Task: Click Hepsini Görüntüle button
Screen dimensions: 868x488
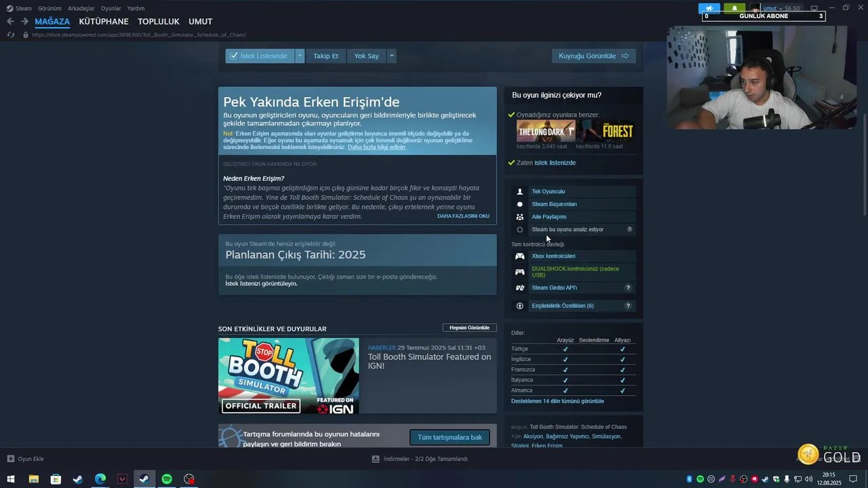Action: point(469,328)
